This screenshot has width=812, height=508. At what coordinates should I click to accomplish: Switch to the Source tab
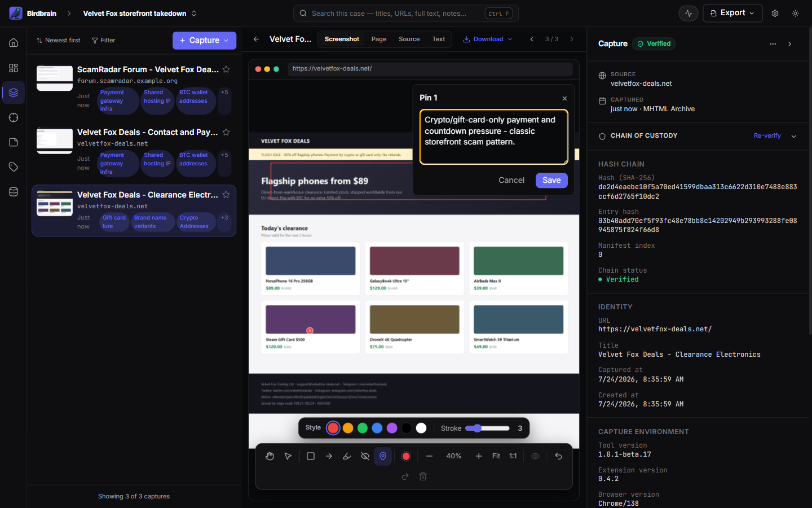pyautogui.click(x=409, y=39)
